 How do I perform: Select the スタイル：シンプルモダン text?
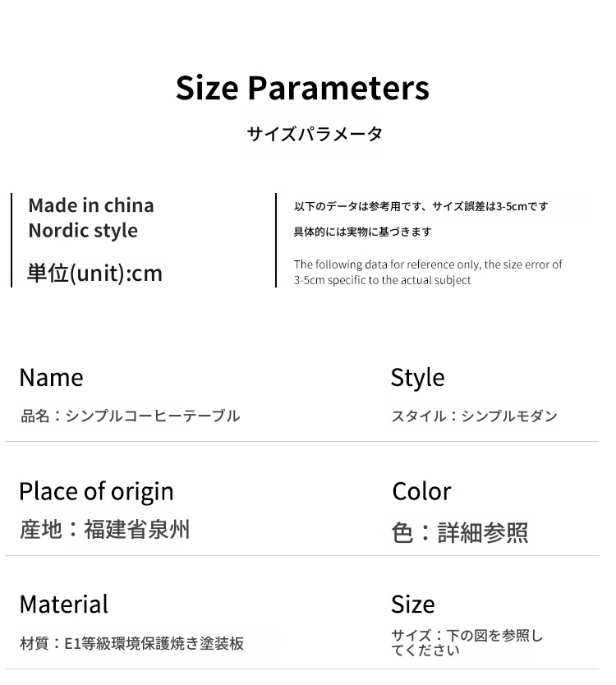coord(474,416)
